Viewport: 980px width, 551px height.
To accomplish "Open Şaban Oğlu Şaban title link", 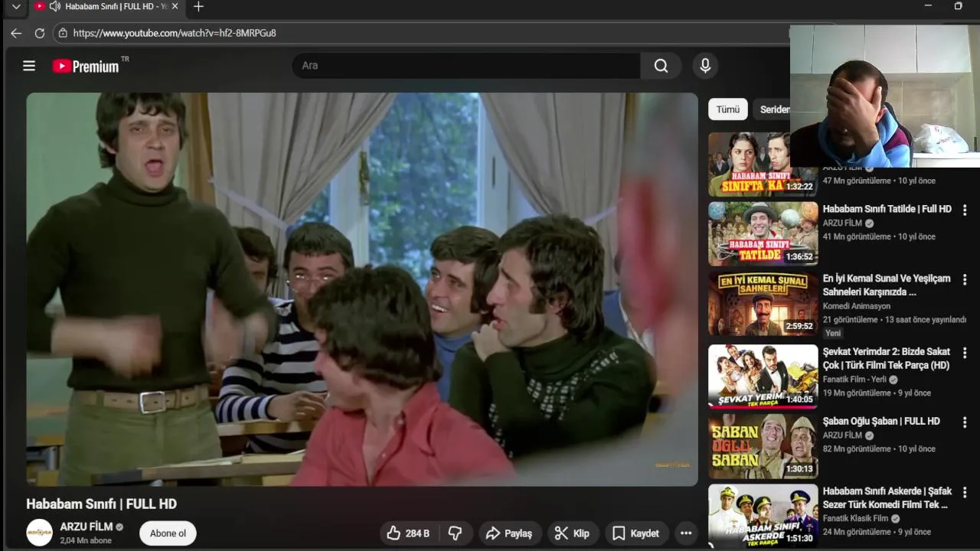I will [x=881, y=421].
